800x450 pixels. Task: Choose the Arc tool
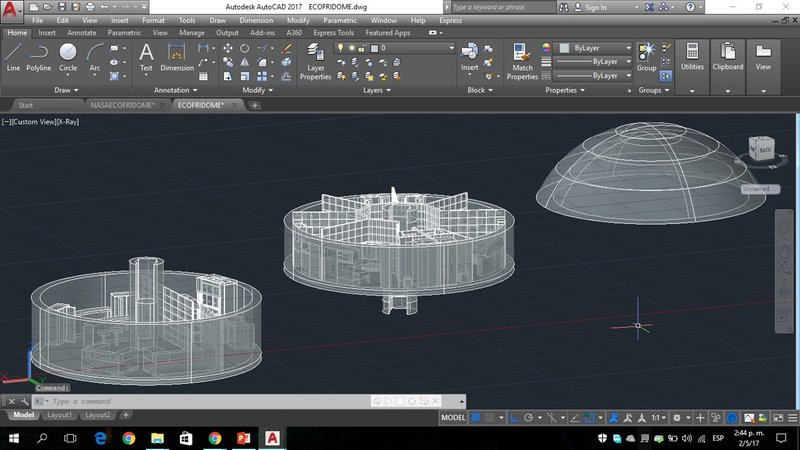95,55
